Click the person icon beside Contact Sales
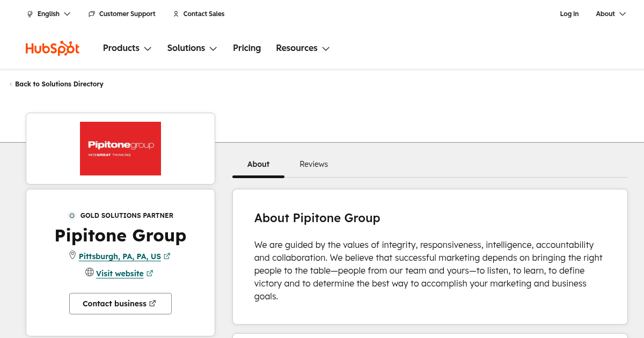 click(x=176, y=14)
